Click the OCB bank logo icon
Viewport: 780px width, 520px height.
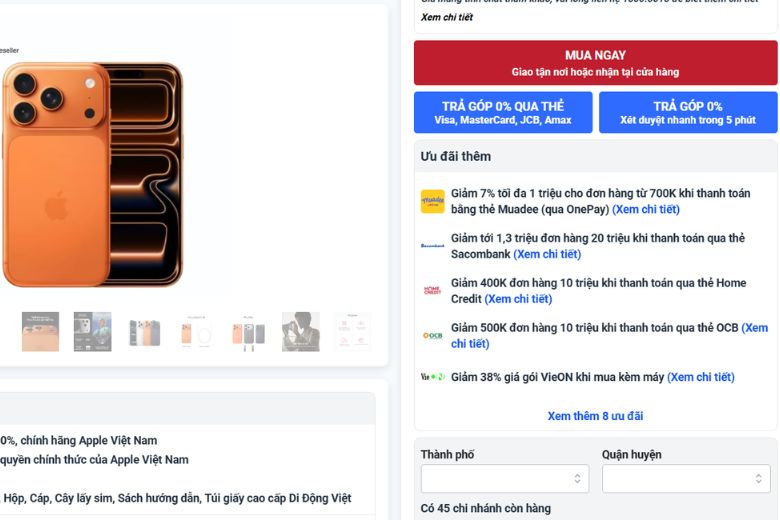432,336
